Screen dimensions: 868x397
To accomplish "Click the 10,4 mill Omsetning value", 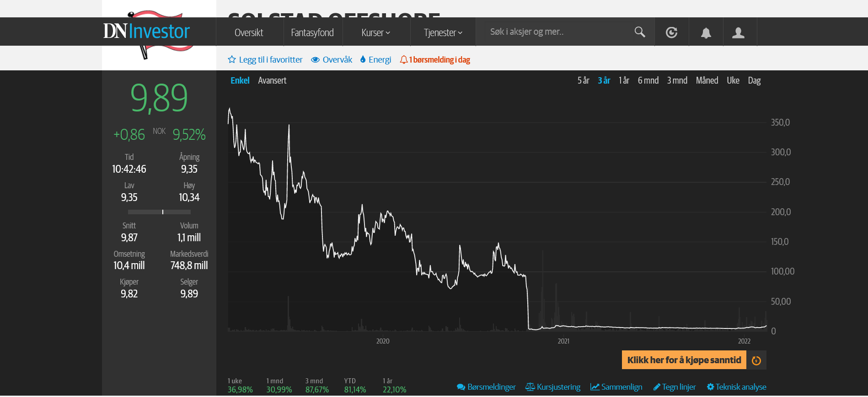I will (129, 265).
